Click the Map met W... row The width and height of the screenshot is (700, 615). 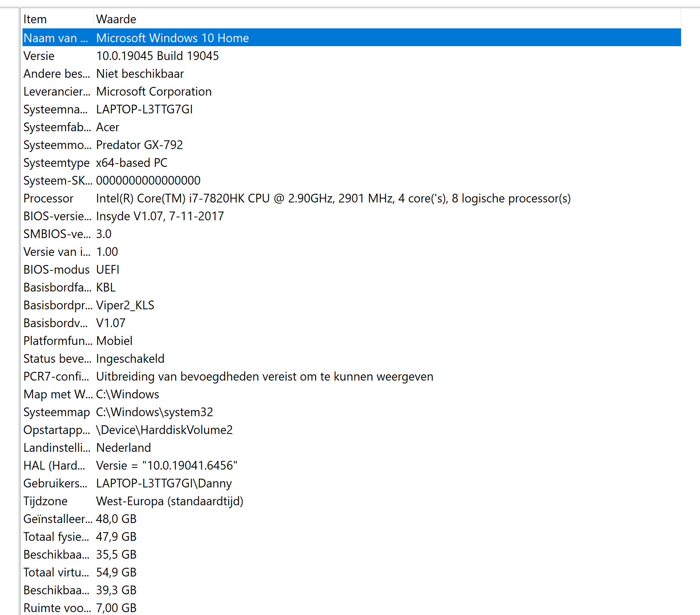click(x=351, y=394)
